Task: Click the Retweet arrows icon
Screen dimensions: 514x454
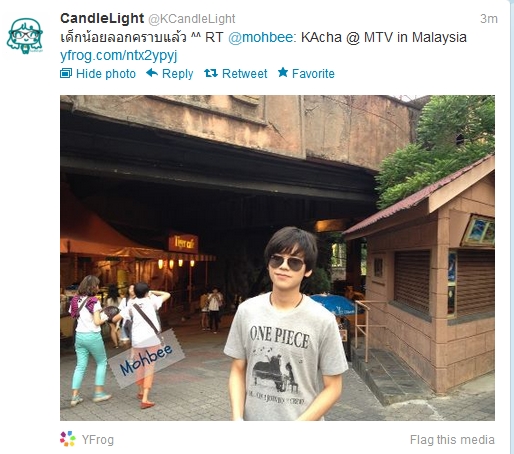Action: (211, 73)
